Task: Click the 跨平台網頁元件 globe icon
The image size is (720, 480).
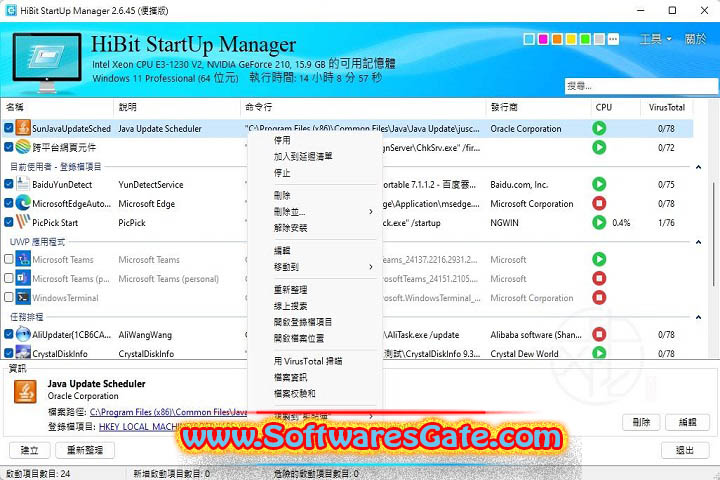Action: [22, 147]
